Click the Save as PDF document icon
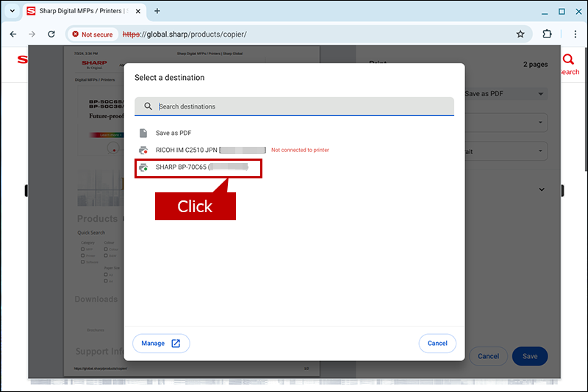The width and height of the screenshot is (588, 392). pyautogui.click(x=143, y=133)
